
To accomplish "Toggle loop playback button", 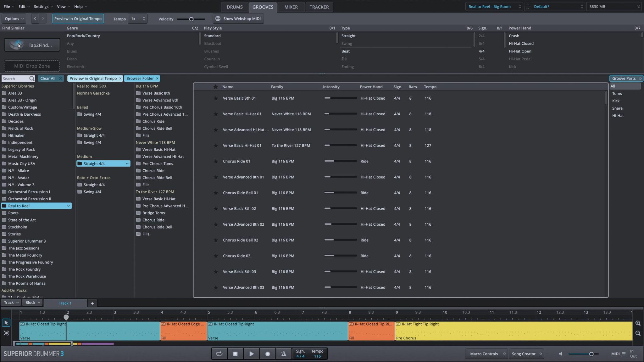I will 219,354.
